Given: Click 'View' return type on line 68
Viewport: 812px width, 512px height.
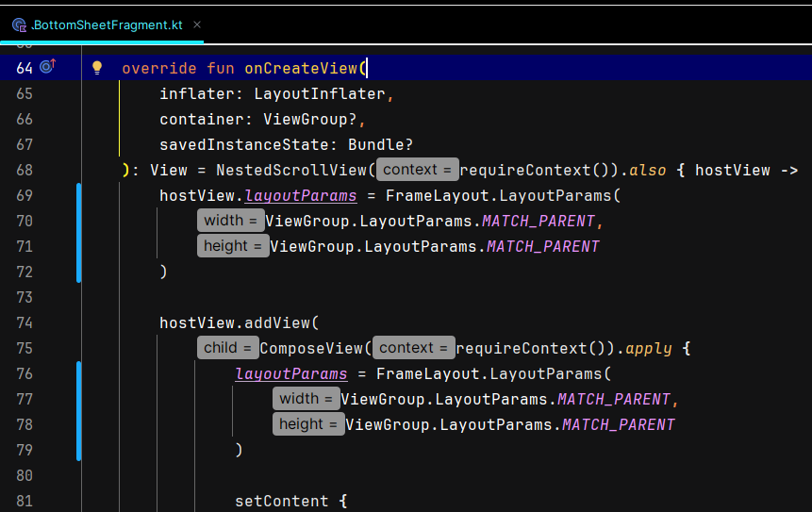Looking at the screenshot, I should pos(168,170).
